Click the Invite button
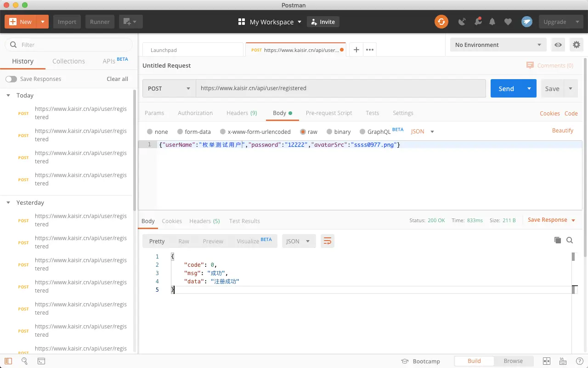This screenshot has height=368, width=588. point(323,22)
